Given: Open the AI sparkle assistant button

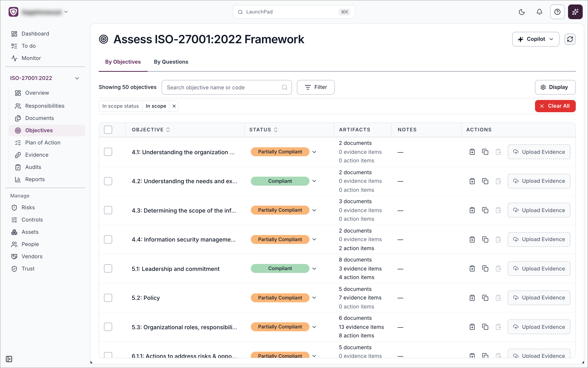Looking at the screenshot, I should coord(575,12).
